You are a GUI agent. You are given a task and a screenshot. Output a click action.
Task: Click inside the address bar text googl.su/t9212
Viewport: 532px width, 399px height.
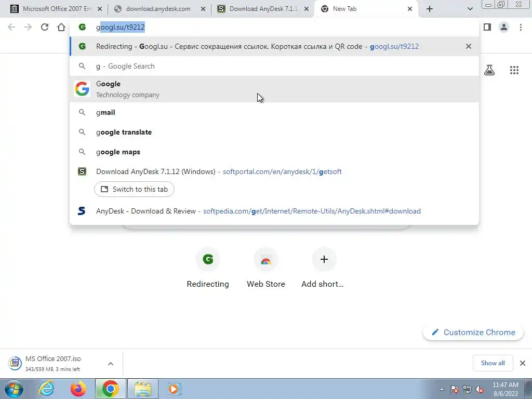121,27
